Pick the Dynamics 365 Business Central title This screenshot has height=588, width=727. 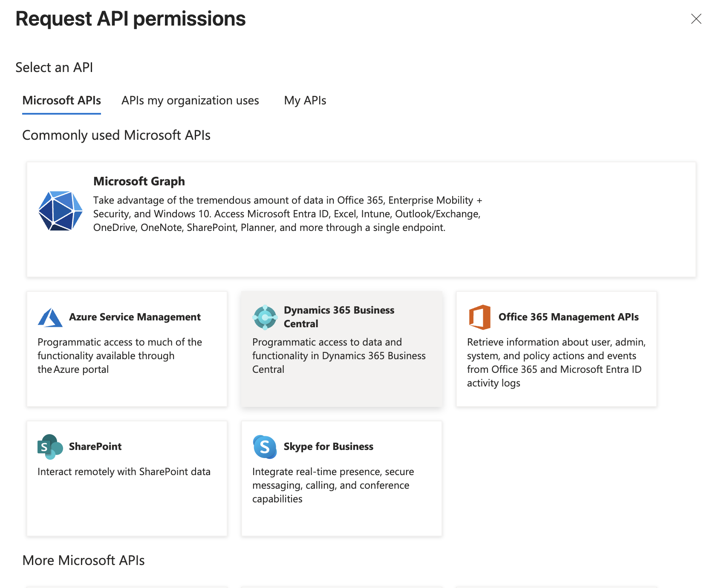(x=339, y=317)
